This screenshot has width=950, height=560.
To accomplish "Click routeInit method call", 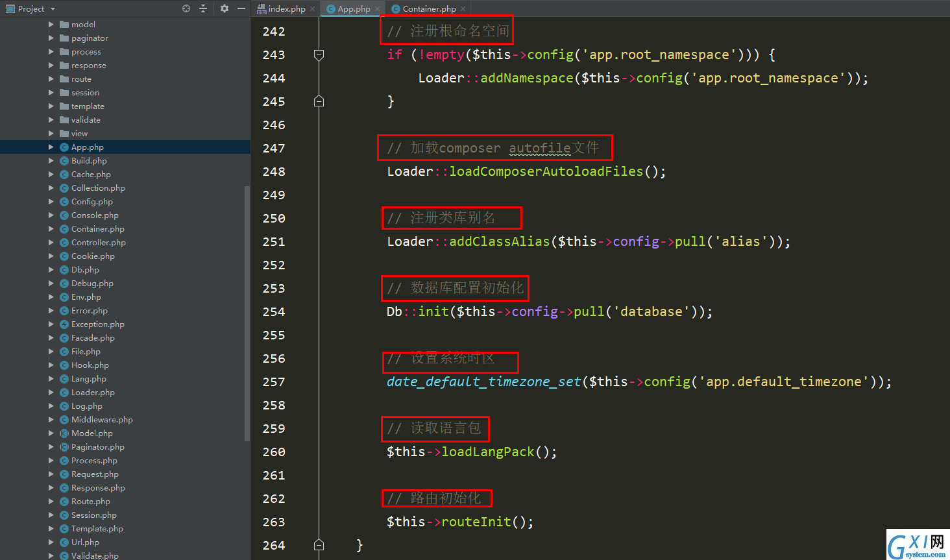I will [476, 522].
